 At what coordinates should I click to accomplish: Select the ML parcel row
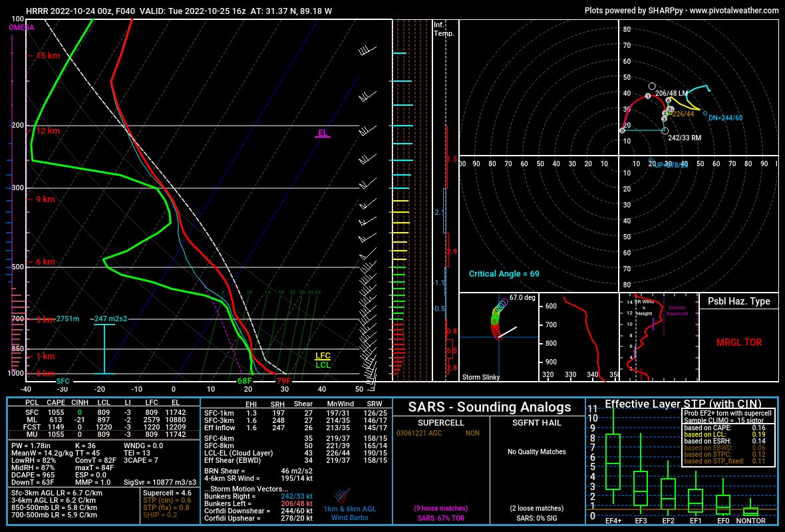point(104,420)
